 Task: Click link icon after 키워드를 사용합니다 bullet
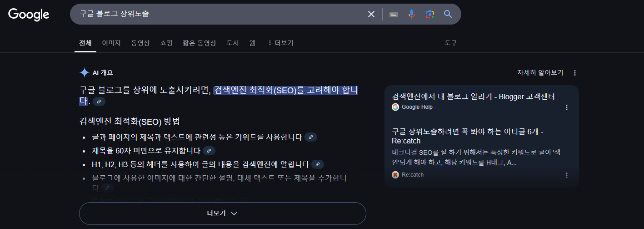311,137
